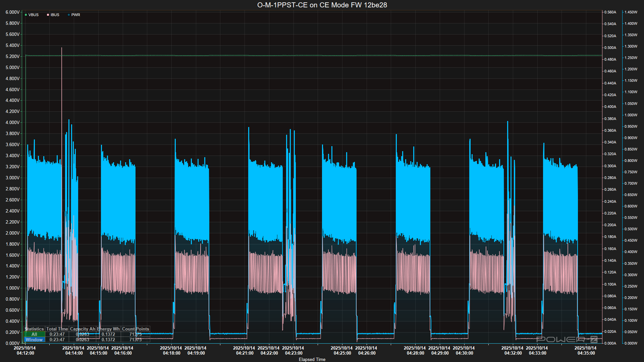Click the Capacity Ah column header
The width and height of the screenshot is (644, 362).
click(83, 329)
